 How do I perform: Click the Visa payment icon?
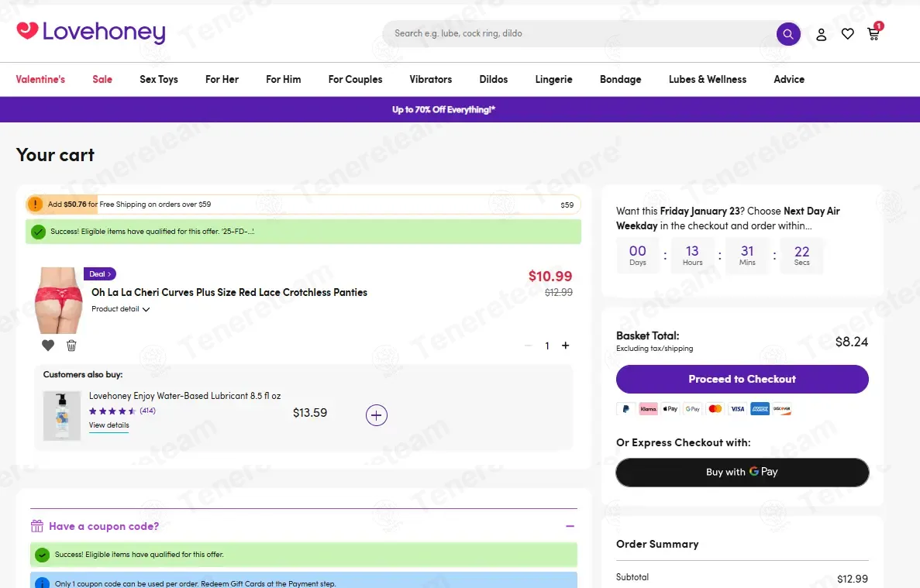738,409
